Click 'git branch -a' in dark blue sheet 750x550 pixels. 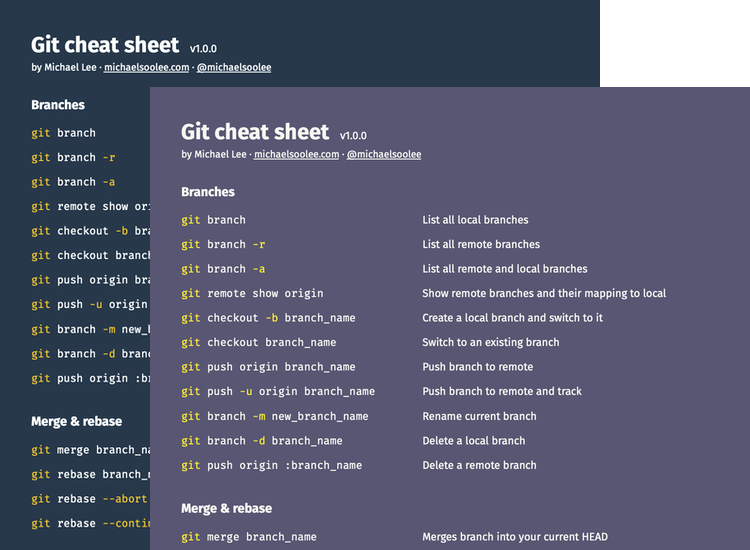point(73,182)
